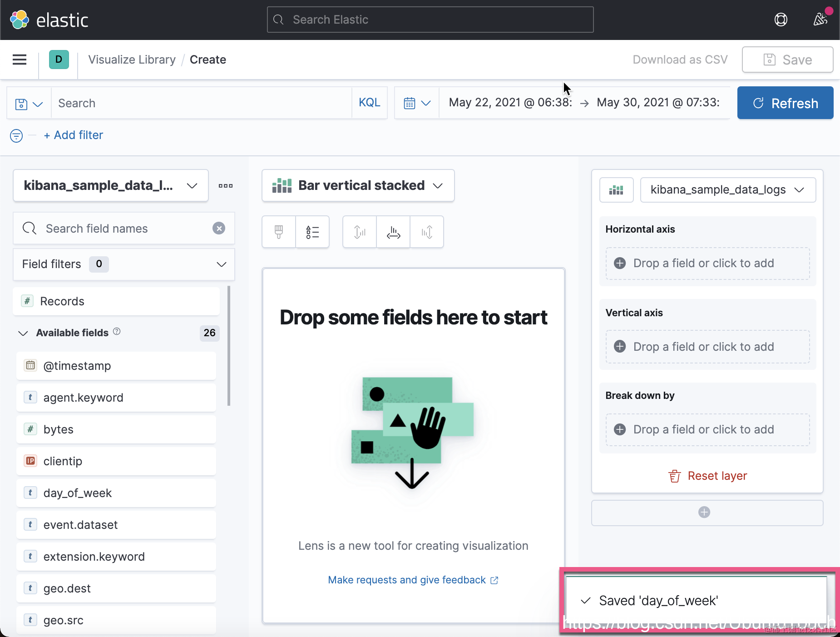Open left axis settings icon
The image size is (840, 637).
coord(360,232)
